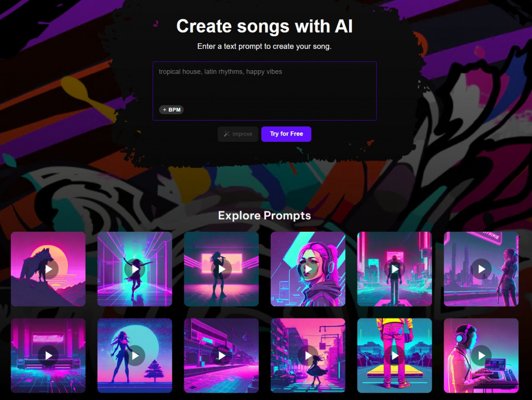Play the girl in dress on street

(x=308, y=355)
